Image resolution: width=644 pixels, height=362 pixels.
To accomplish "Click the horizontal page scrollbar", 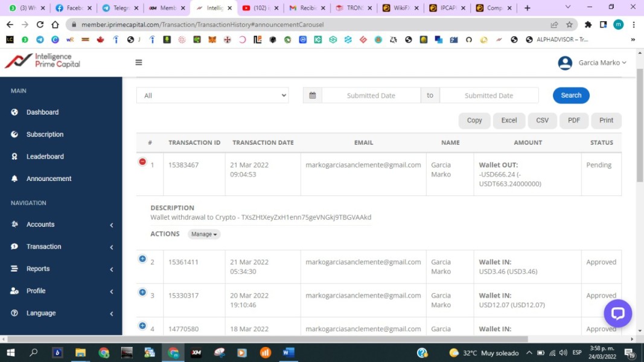I will coord(267,339).
